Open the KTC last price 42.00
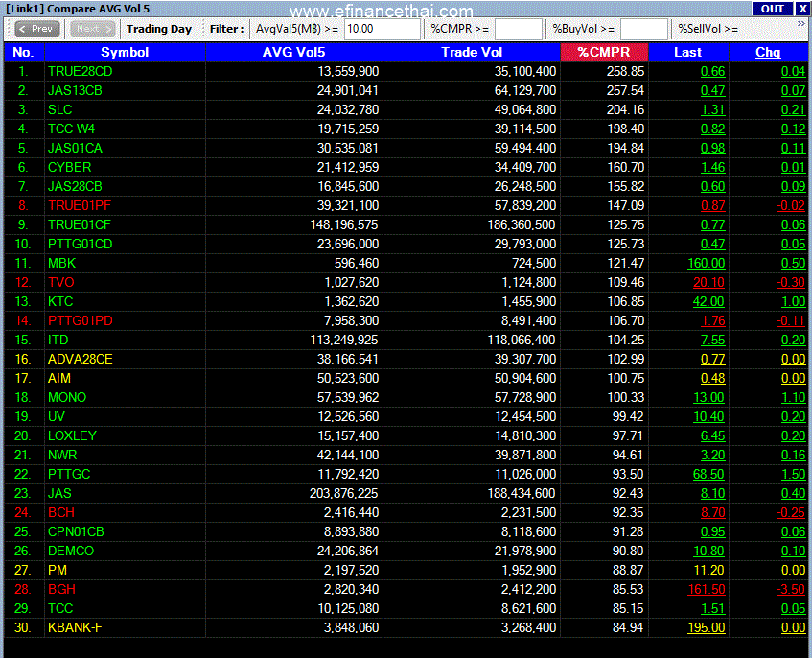Screen dimensions: 812x658 click(709, 301)
